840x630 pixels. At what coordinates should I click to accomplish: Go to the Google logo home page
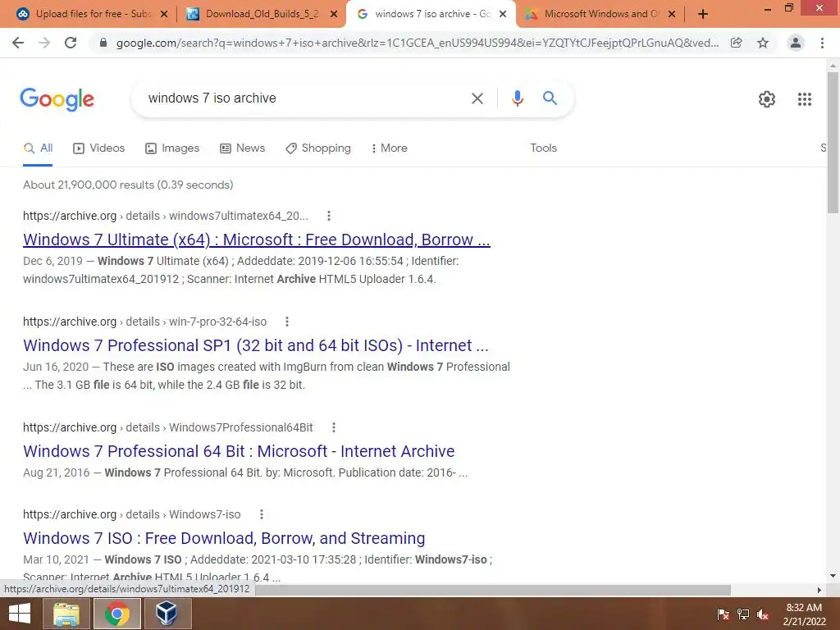57,99
